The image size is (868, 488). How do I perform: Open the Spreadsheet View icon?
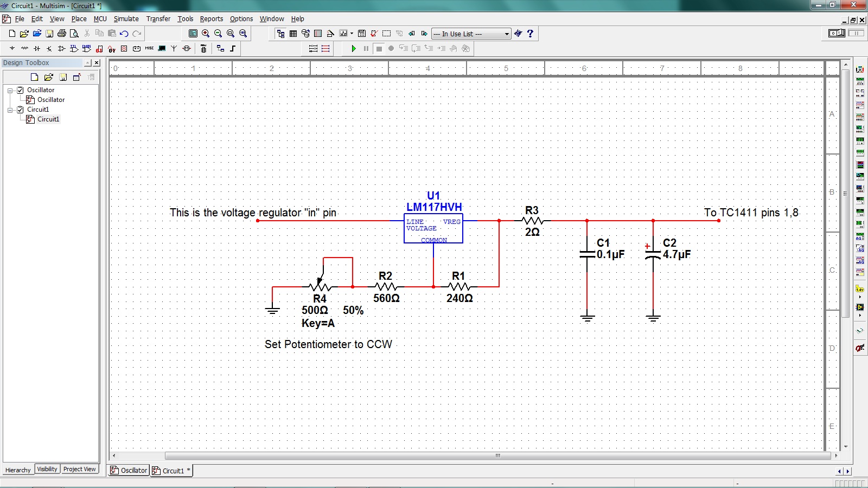[293, 34]
